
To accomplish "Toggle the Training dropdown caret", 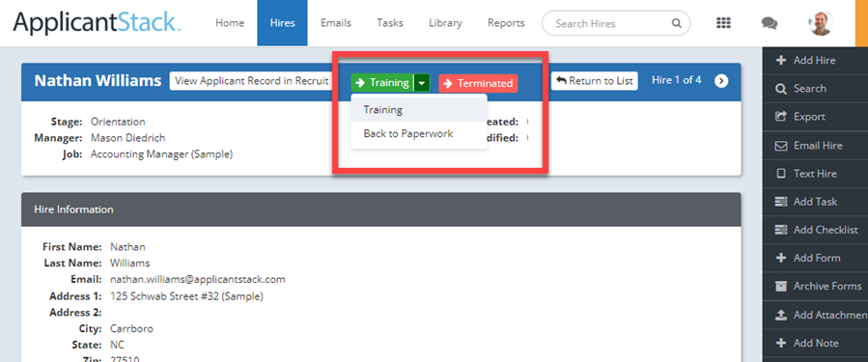I will click(421, 83).
